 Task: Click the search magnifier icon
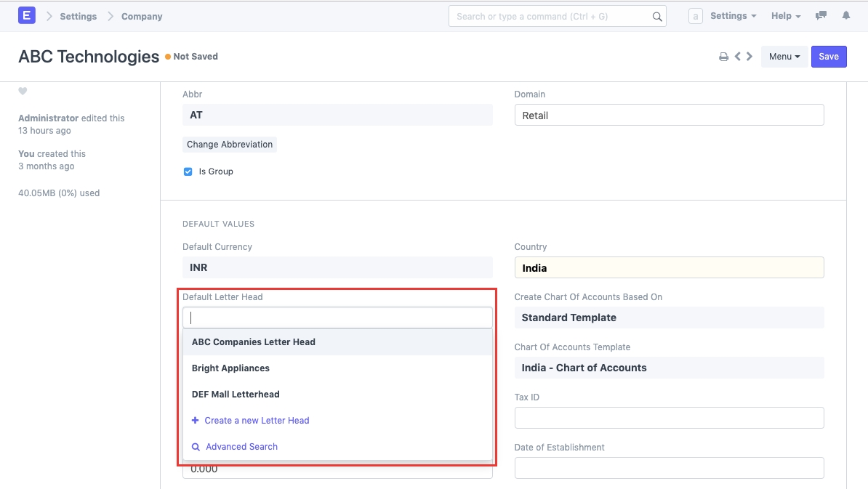point(656,16)
